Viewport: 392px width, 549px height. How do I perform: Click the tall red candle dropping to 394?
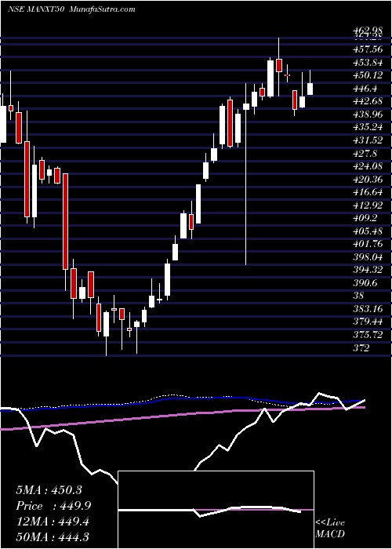(65, 221)
